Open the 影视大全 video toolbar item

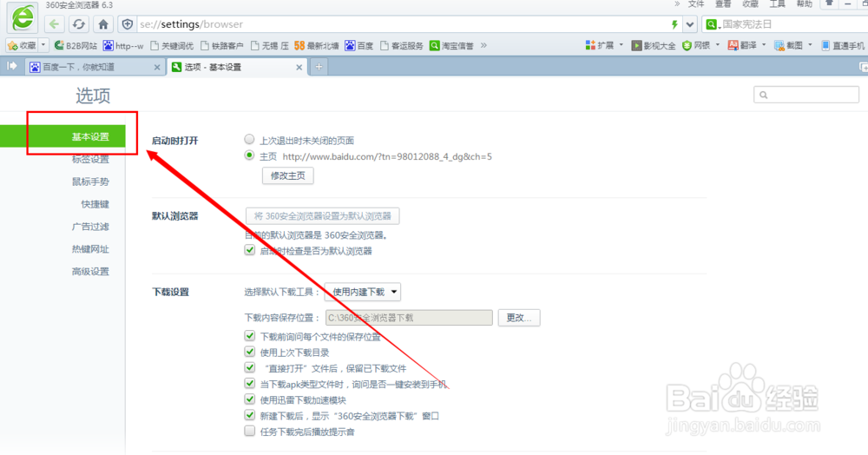pos(654,45)
